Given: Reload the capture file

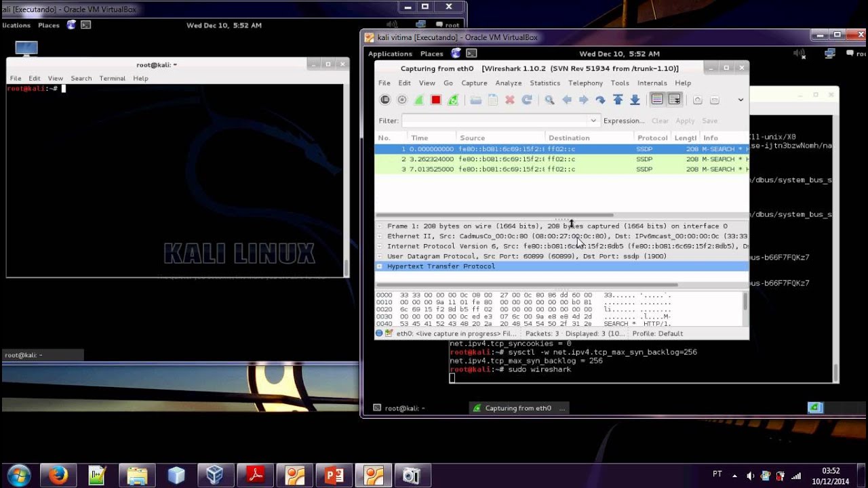Looking at the screenshot, I should tap(526, 100).
